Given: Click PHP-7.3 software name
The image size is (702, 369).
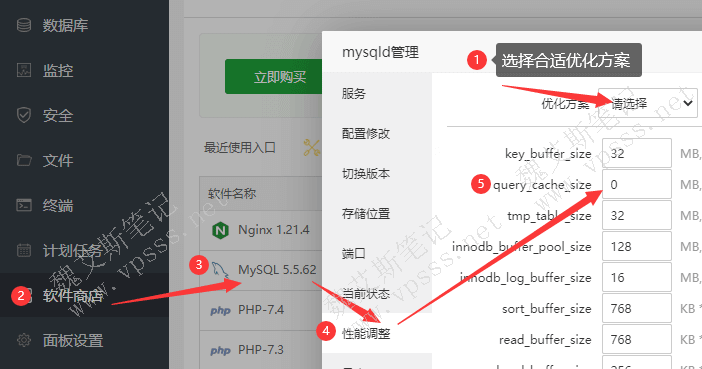Looking at the screenshot, I should click(261, 349).
